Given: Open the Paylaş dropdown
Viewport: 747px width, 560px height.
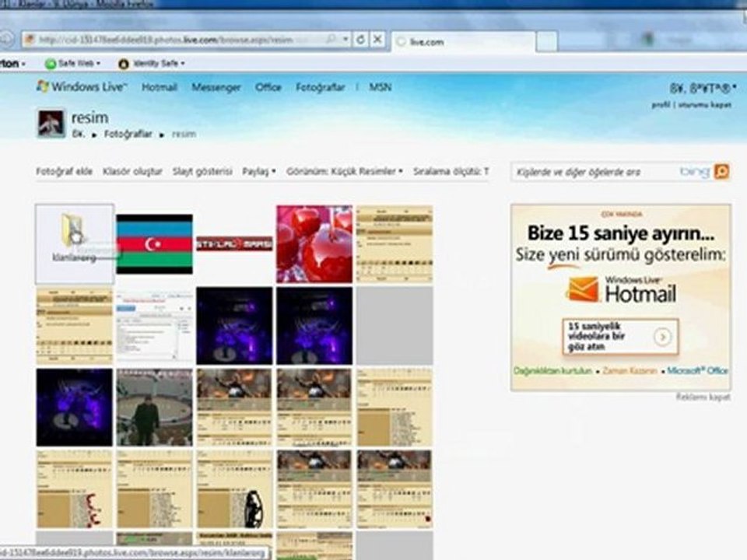Looking at the screenshot, I should [258, 171].
